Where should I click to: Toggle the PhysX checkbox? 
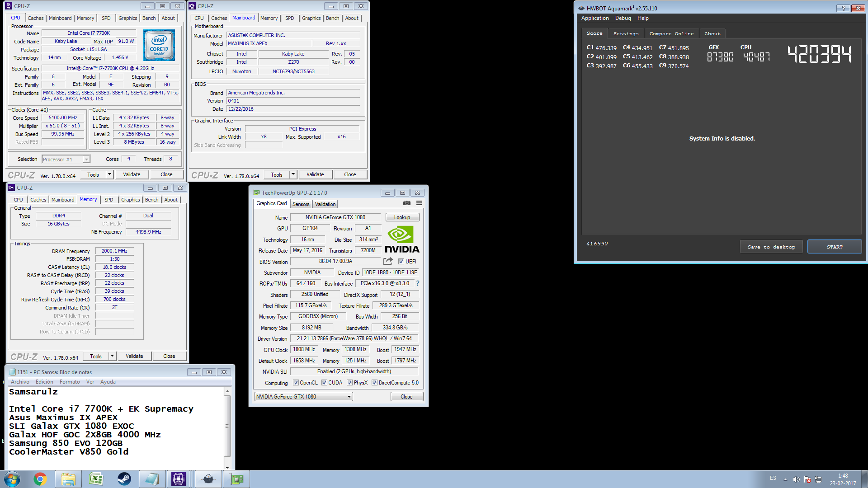(x=349, y=382)
